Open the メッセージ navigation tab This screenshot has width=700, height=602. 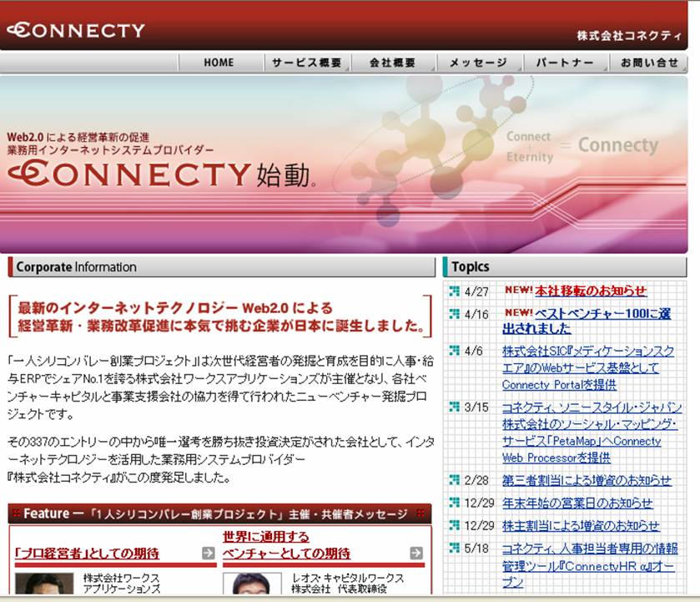point(479,63)
